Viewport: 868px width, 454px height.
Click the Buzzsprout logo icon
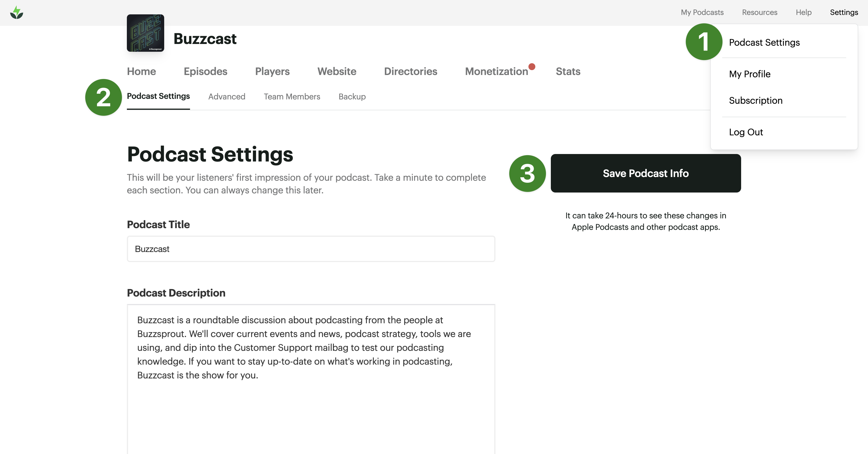pos(17,13)
